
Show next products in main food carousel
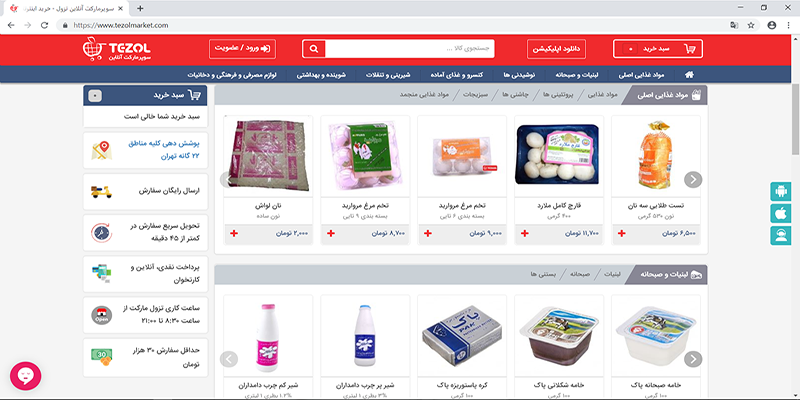pos(693,180)
